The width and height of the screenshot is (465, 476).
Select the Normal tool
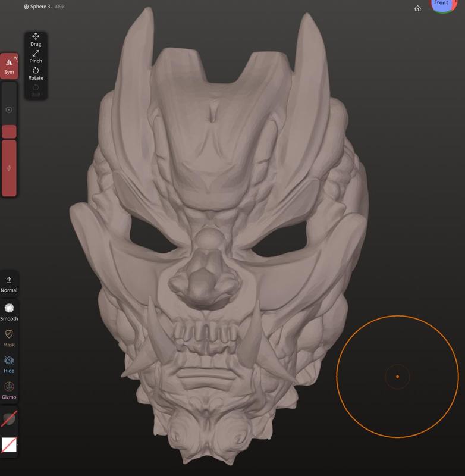9,284
